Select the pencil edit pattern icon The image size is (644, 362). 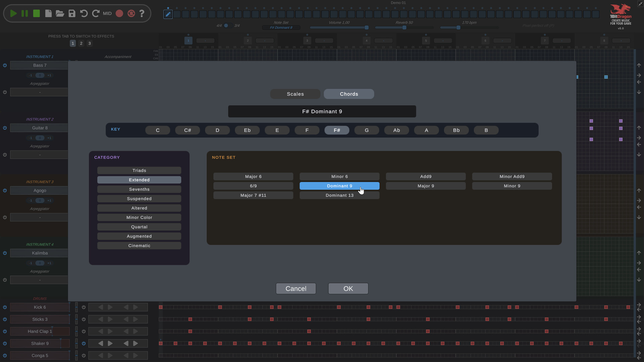(168, 14)
